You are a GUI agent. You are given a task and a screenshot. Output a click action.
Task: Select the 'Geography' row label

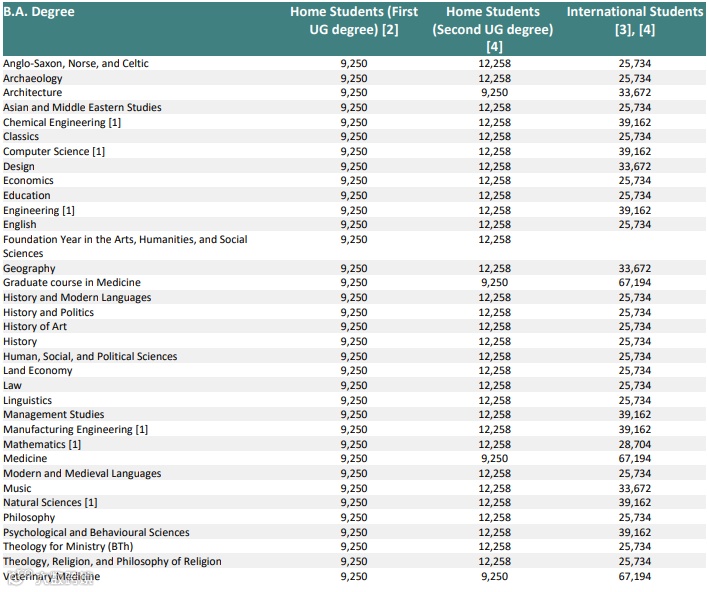pyautogui.click(x=29, y=268)
